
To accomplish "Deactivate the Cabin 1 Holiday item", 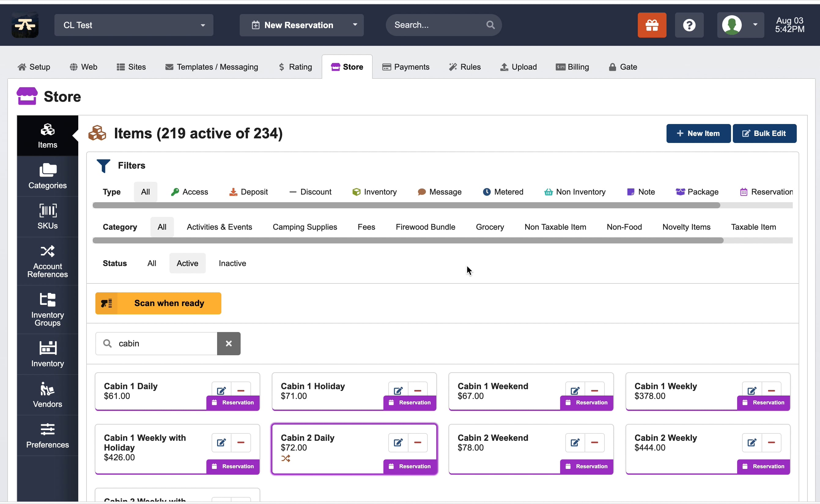I will 417,391.
